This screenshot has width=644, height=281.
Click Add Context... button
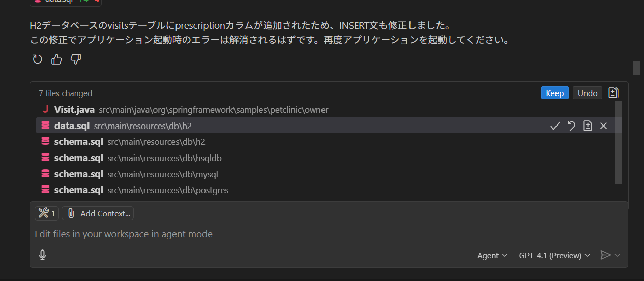click(x=98, y=213)
